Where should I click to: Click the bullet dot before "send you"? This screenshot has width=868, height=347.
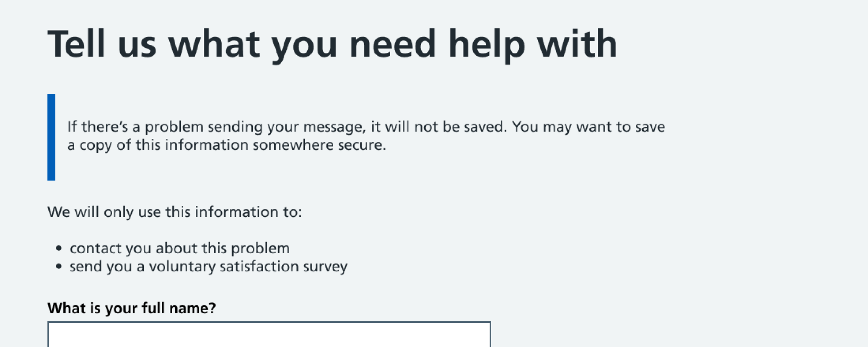59,266
